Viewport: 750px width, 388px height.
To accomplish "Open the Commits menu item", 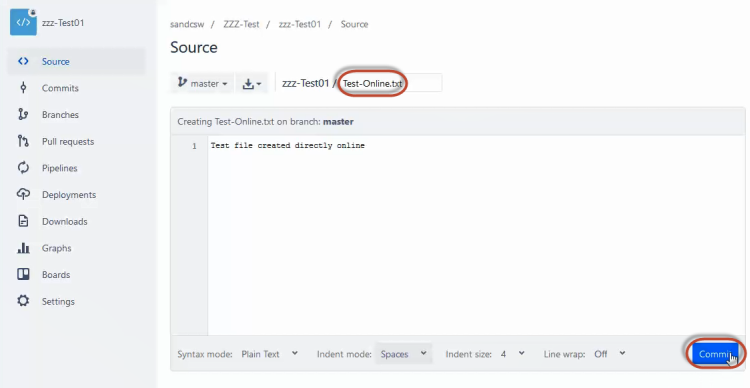I will [x=60, y=88].
